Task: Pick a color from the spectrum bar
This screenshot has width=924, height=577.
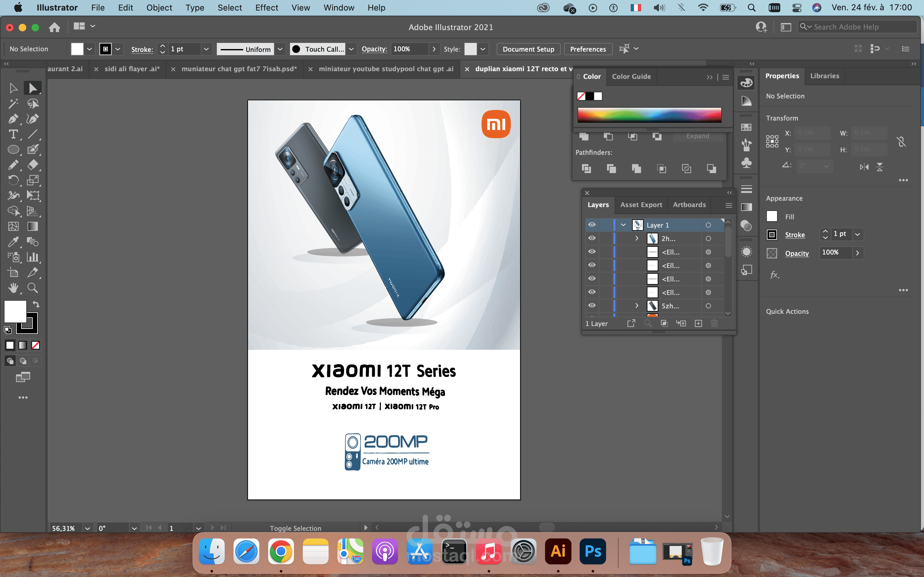Action: click(x=649, y=114)
